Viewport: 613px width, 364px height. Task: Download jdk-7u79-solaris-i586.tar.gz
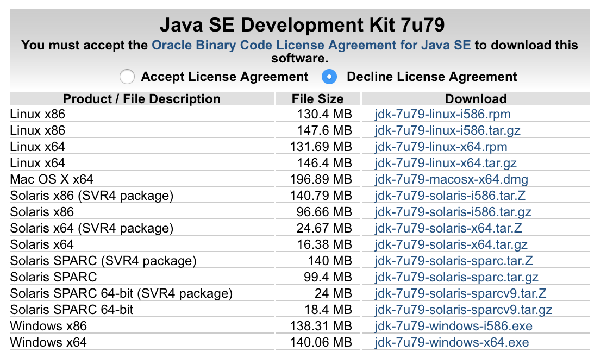point(453,212)
